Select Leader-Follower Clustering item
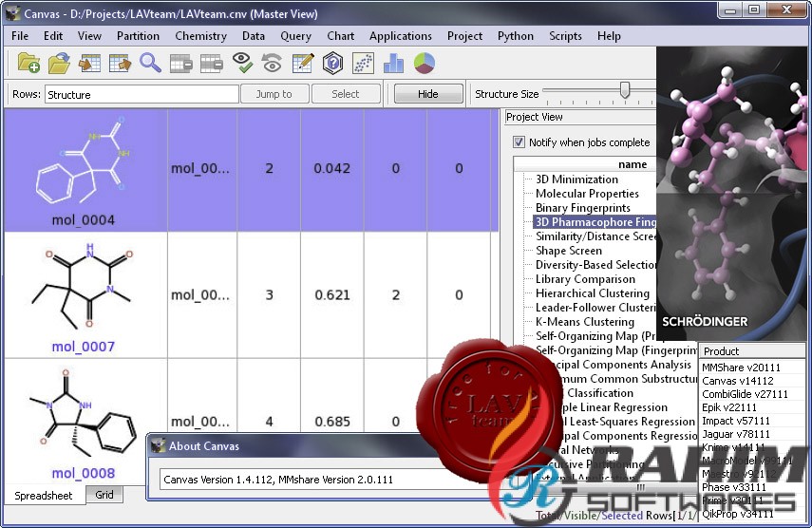812x528 pixels. (x=595, y=307)
